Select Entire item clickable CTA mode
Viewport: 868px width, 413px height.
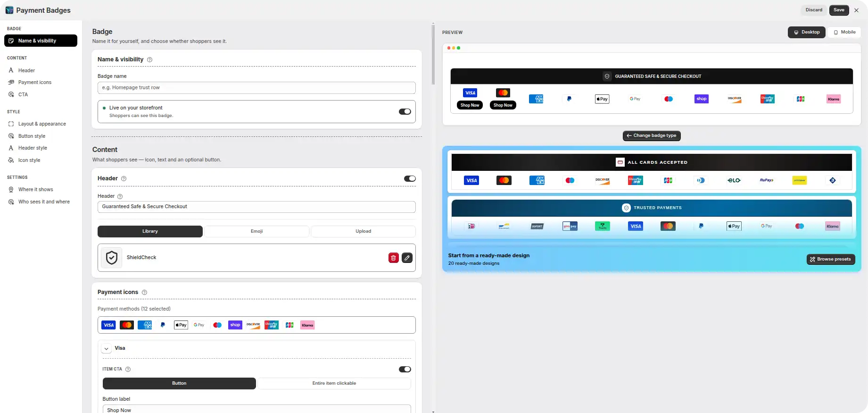[334, 383]
